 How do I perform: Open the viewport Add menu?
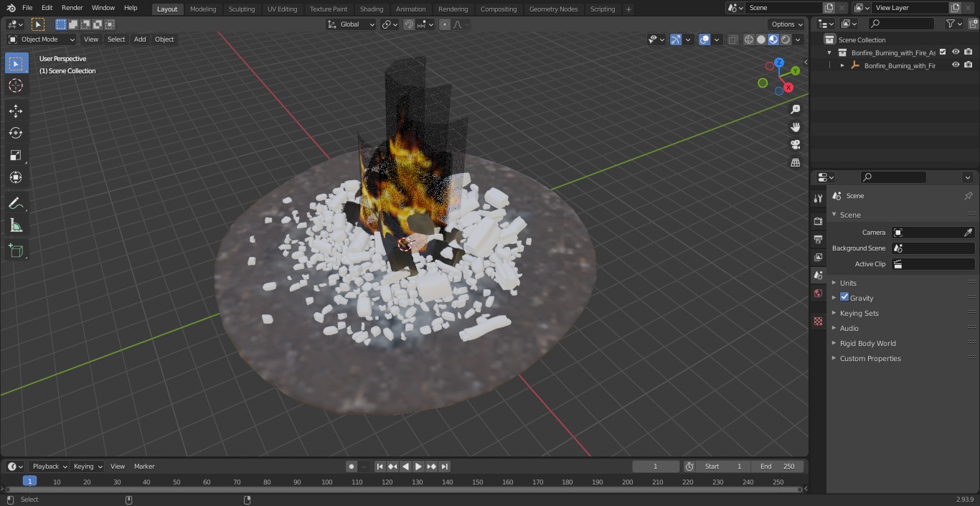(140, 39)
